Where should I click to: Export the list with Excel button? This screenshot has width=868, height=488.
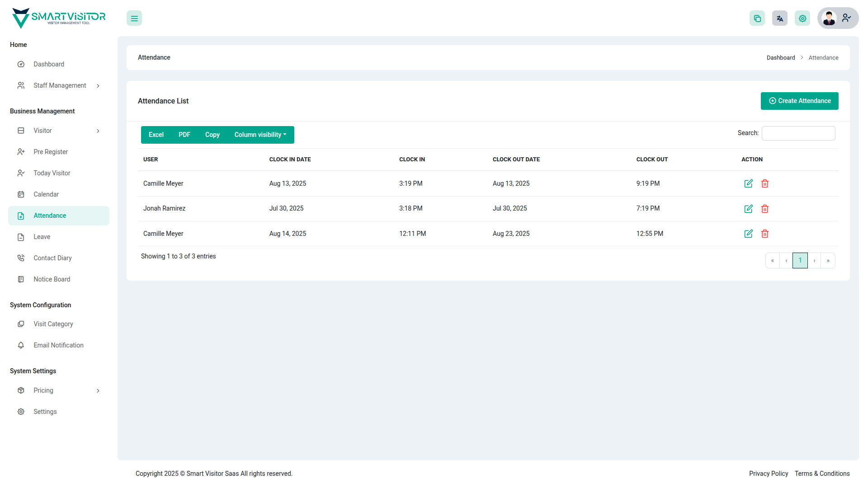tap(156, 135)
